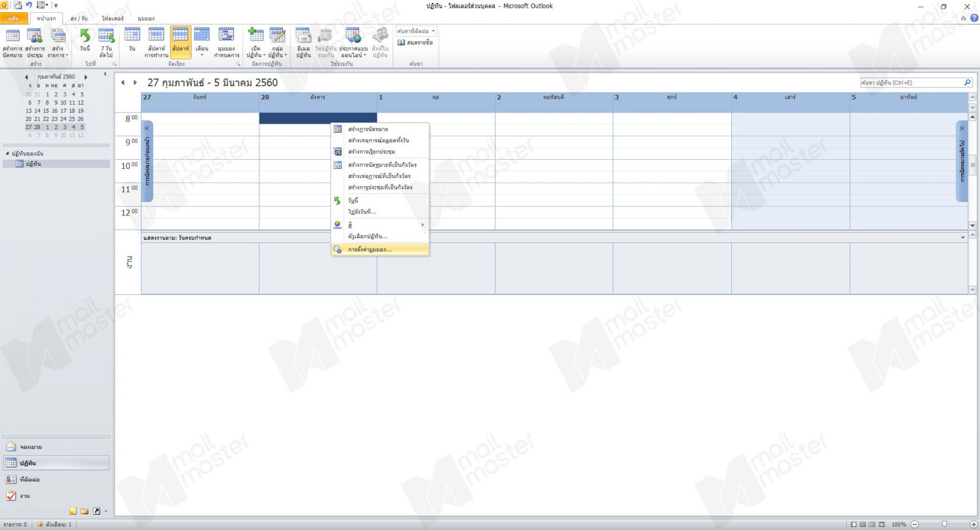Image resolution: width=980 pixels, height=530 pixels.
Task: Go to previous month in date navigator
Action: (x=26, y=77)
